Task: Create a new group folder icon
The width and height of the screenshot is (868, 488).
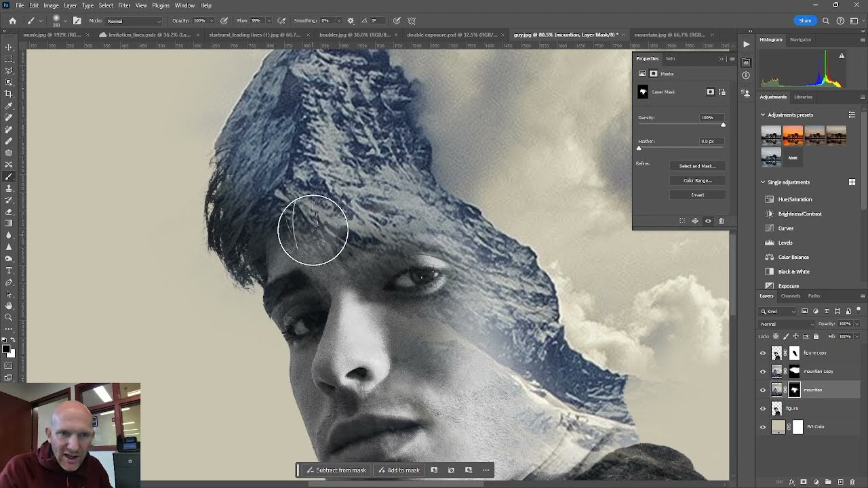Action: point(828,482)
